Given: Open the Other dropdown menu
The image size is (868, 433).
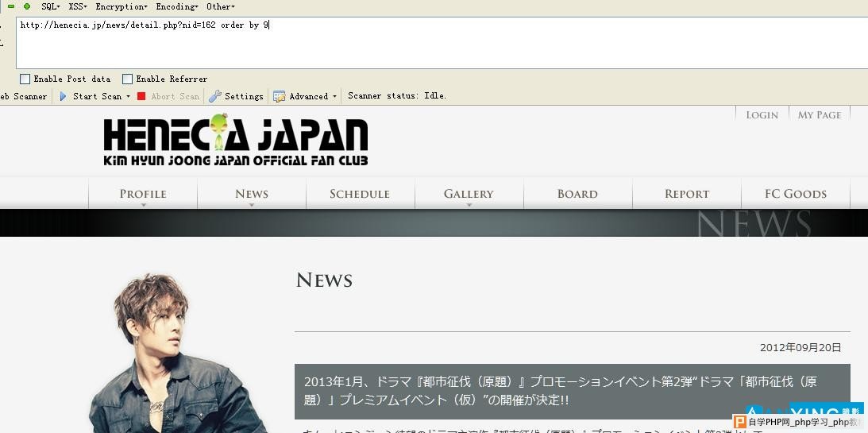Looking at the screenshot, I should [x=220, y=6].
